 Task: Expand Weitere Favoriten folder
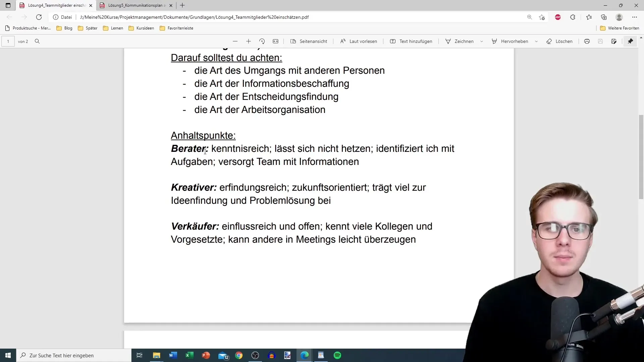coord(620,28)
